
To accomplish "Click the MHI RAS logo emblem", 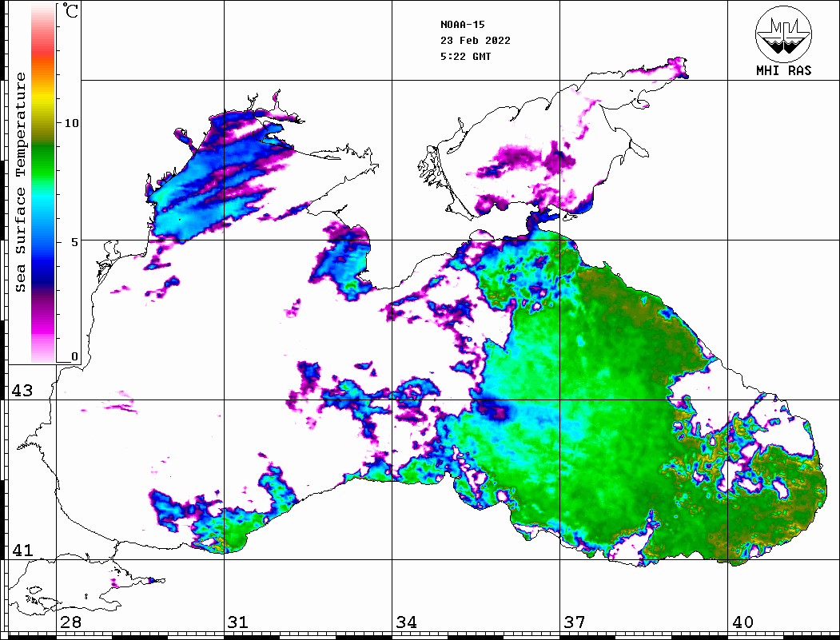I will 784,34.
